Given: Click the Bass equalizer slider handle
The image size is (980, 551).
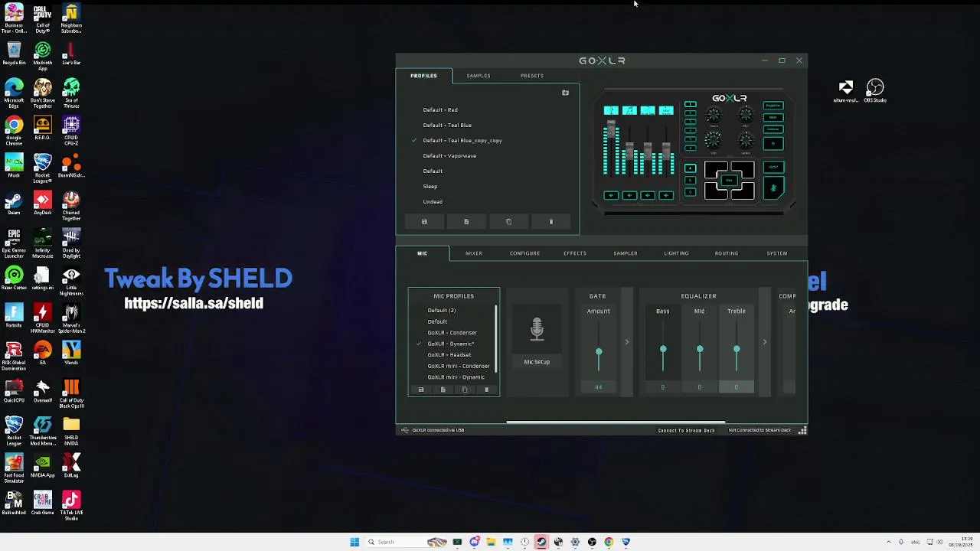Looking at the screenshot, I should [x=663, y=350].
